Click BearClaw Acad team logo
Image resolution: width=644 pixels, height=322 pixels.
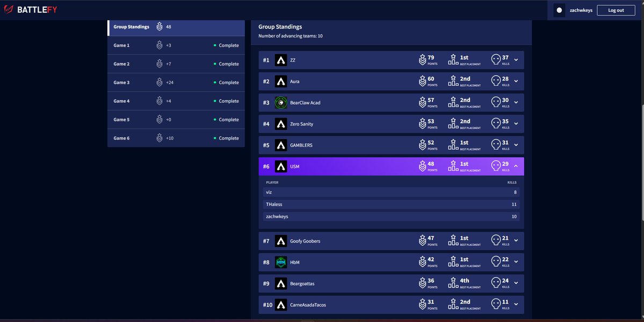(281, 103)
